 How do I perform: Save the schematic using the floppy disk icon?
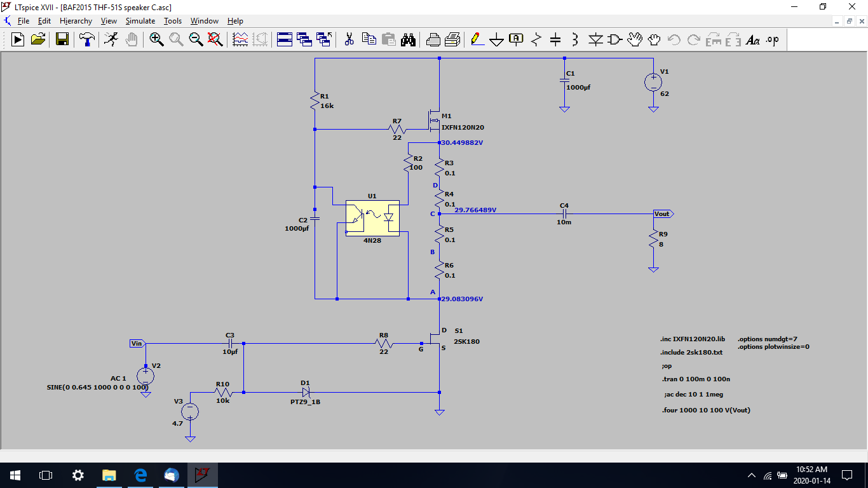point(62,39)
